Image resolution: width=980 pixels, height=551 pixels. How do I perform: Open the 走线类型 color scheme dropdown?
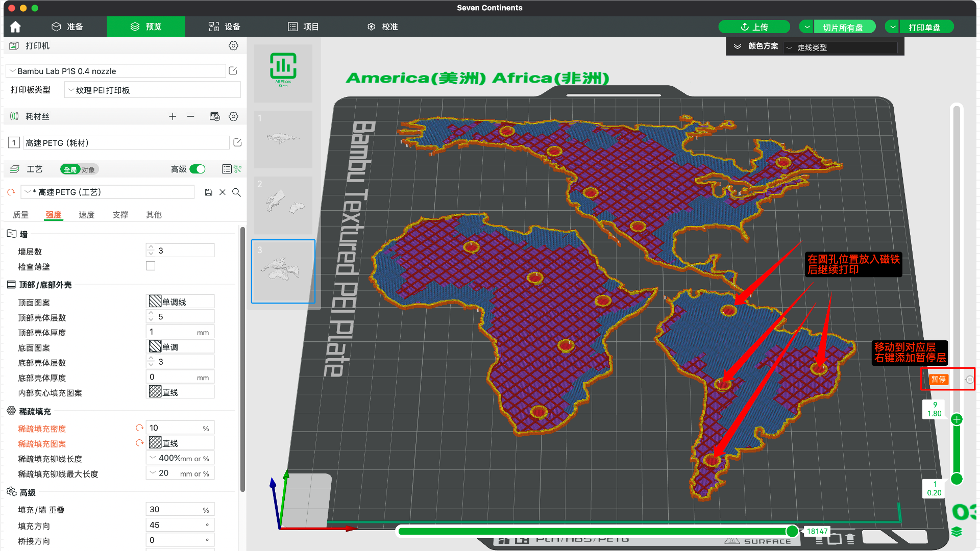(840, 47)
